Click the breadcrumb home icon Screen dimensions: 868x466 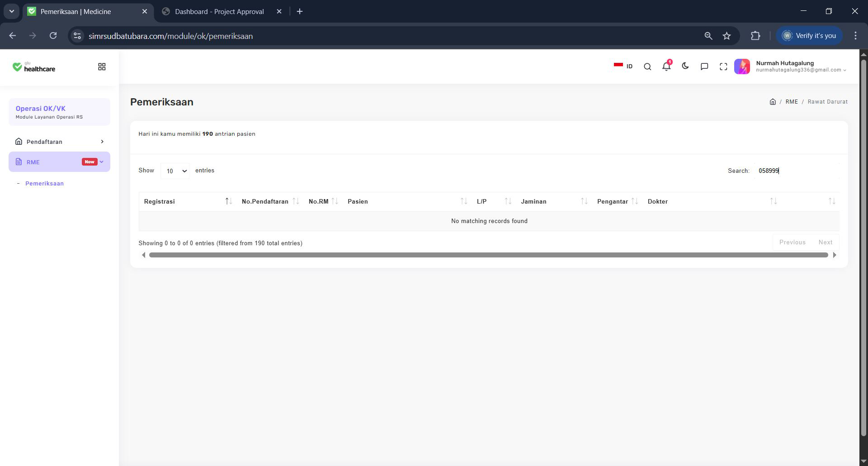pyautogui.click(x=773, y=102)
